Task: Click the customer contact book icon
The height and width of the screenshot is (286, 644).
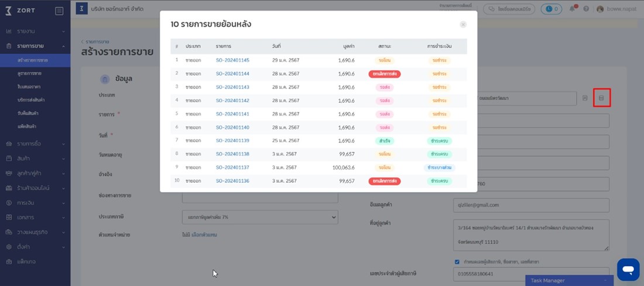Action: coord(585,98)
